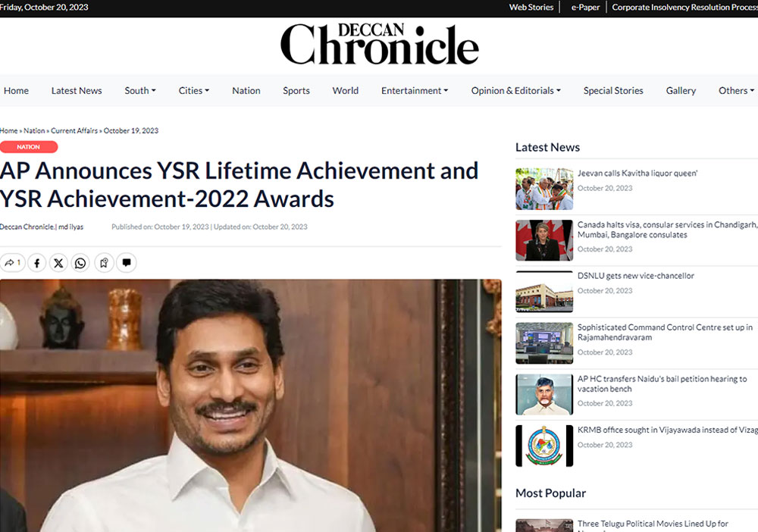Click 'Published on: October 19, 2023' text
Viewport: 758px width, 532px height.
pyautogui.click(x=160, y=227)
